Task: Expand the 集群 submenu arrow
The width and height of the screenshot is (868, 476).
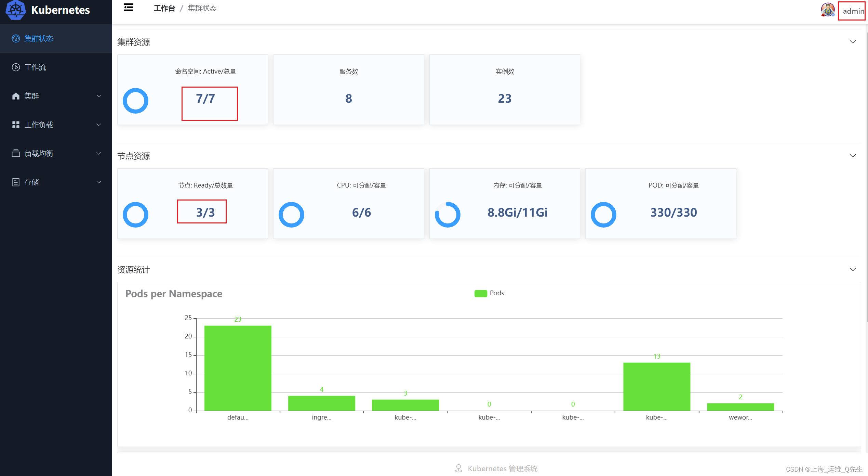Action: tap(99, 96)
